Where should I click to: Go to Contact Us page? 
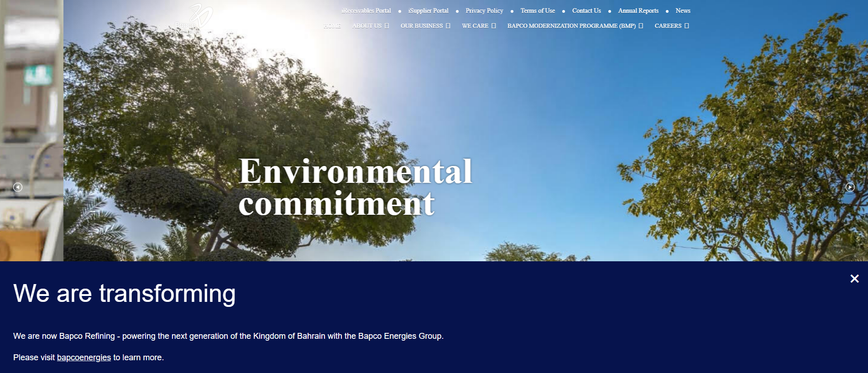586,10
